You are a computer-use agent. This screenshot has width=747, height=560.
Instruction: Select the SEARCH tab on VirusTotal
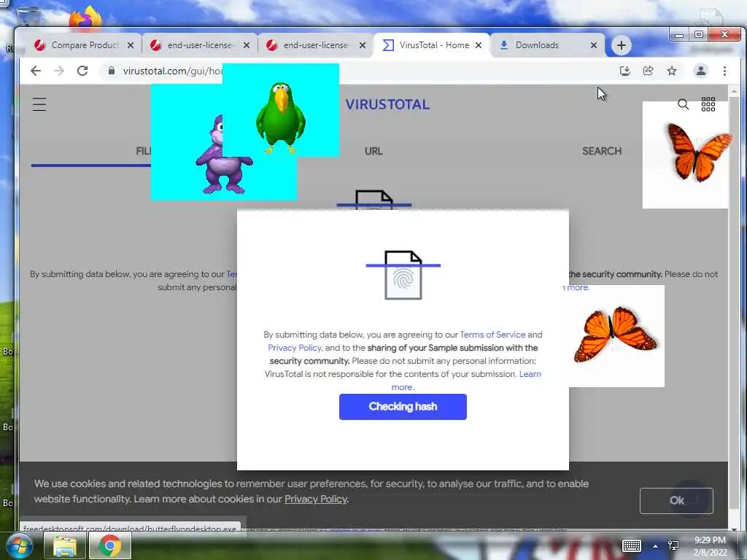pyautogui.click(x=602, y=152)
